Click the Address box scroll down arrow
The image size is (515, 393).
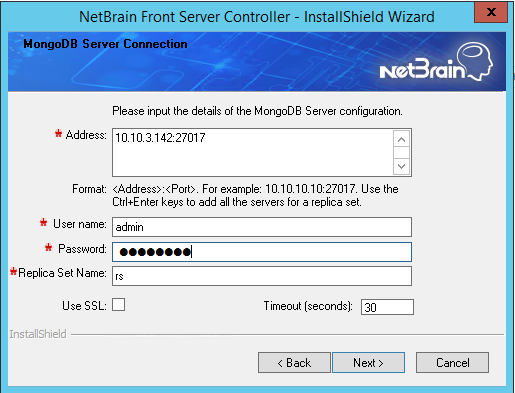(401, 166)
